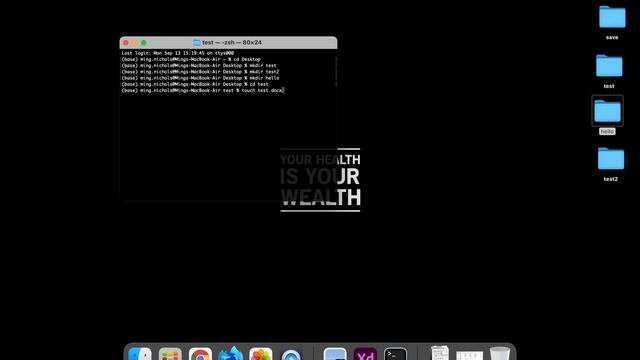Open the round blue app right of Photos
This screenshot has height=360, width=640.
[291, 355]
